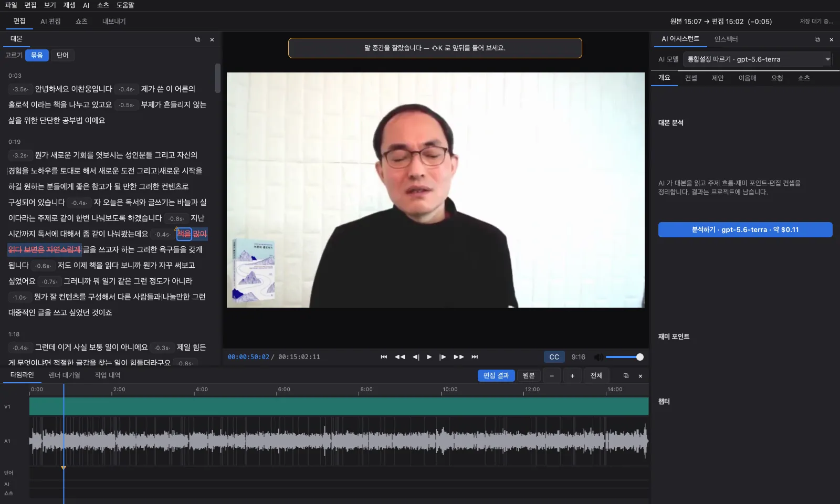
Task: Open the 렌더 대기열 tab
Action: coord(65,375)
